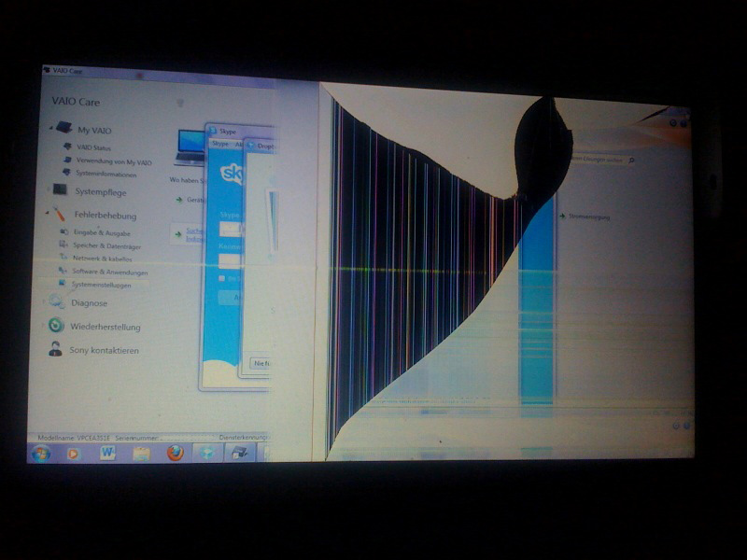The width and height of the screenshot is (747, 560).
Task: Open the Windows Start menu
Action: (41, 453)
